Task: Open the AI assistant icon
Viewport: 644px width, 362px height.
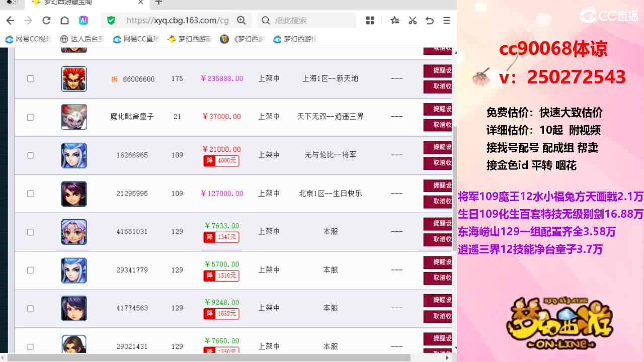Action: [84, 21]
